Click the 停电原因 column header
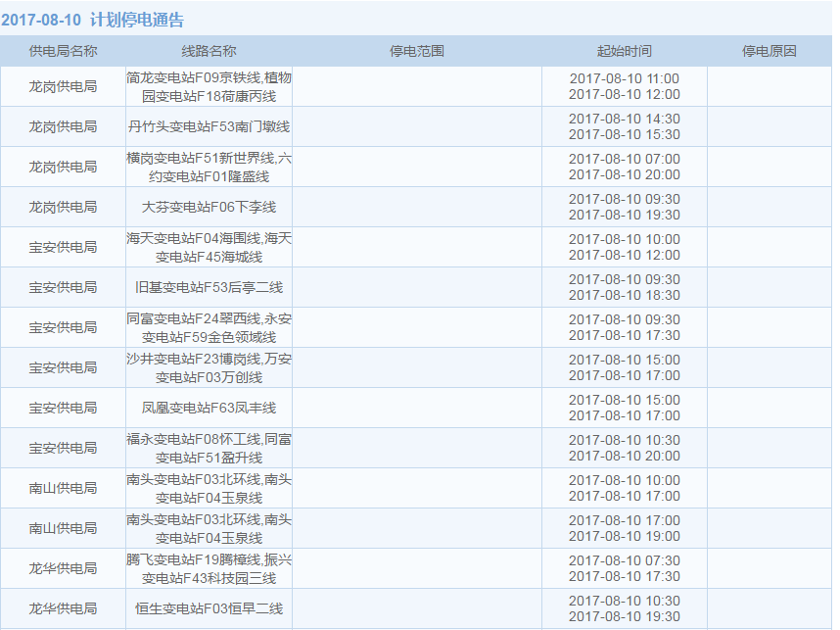 pos(769,51)
